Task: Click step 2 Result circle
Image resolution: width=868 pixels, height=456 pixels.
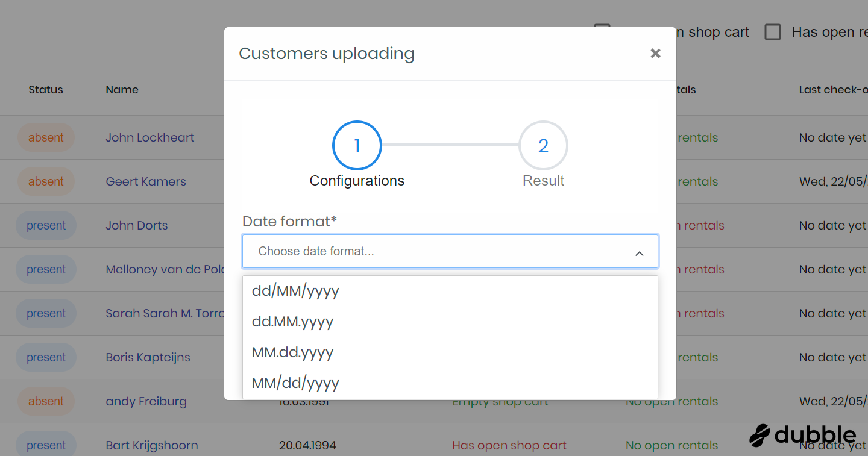Action: tap(543, 146)
